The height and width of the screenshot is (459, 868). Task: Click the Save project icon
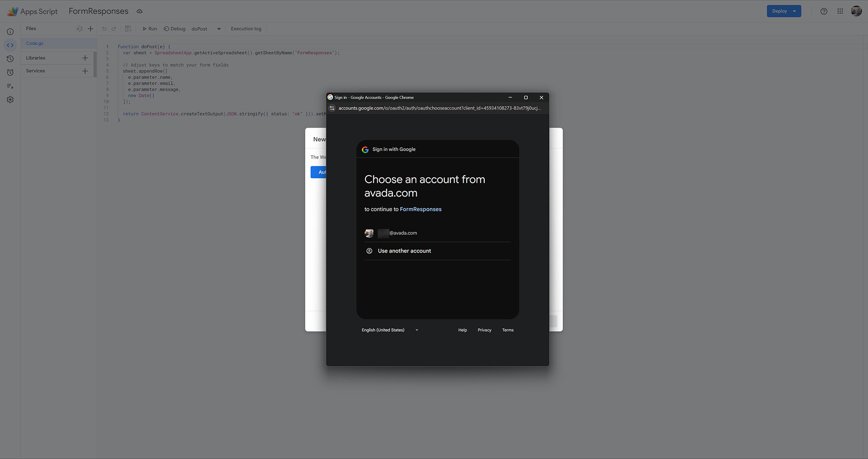point(128,29)
